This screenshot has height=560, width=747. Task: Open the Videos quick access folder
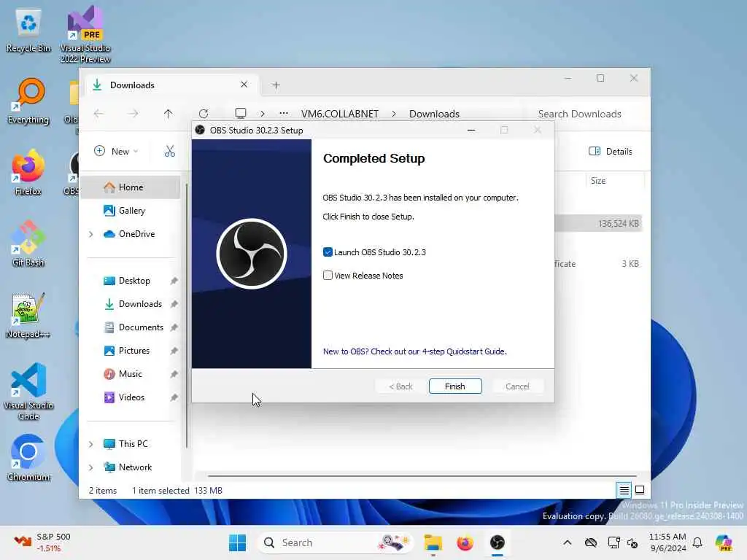point(131,397)
